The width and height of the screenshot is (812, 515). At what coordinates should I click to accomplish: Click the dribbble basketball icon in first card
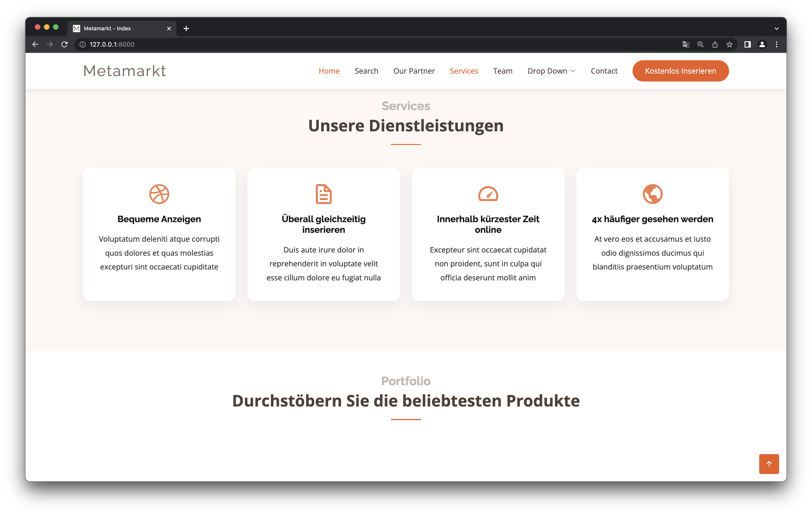tap(159, 194)
